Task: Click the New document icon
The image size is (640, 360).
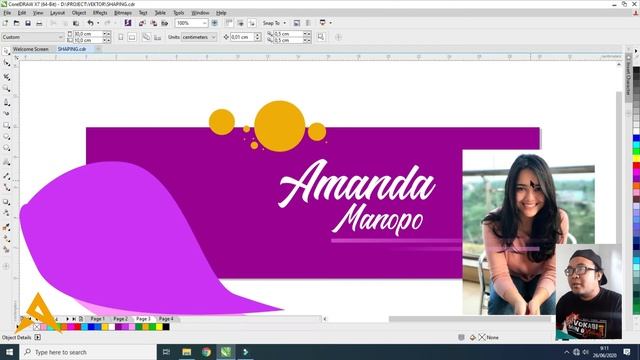Action: 5,23
